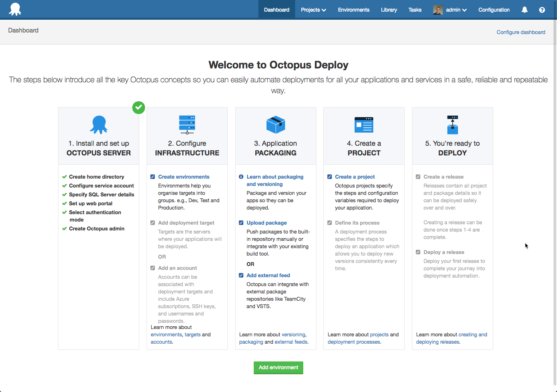557x392 pixels.
Task: Go to the Library menu item
Action: coord(389,10)
